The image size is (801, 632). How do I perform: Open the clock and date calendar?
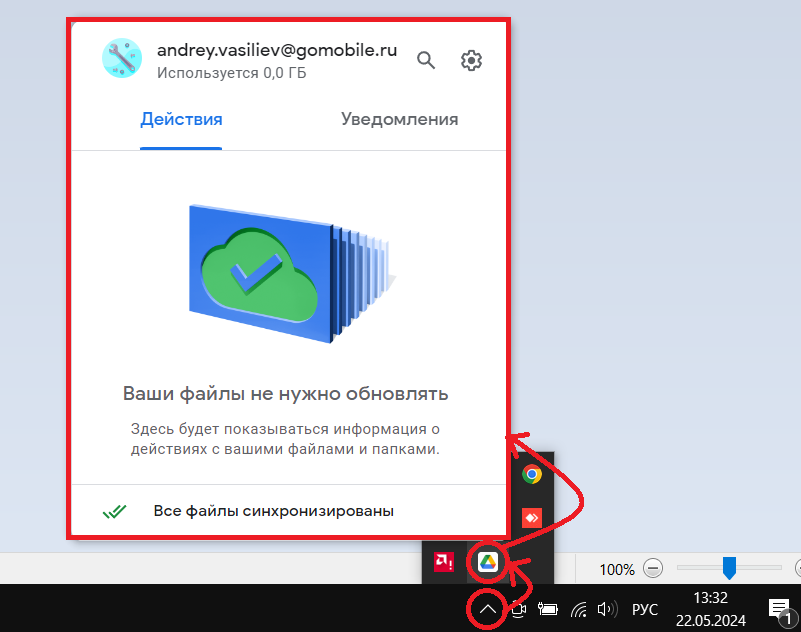coord(709,608)
